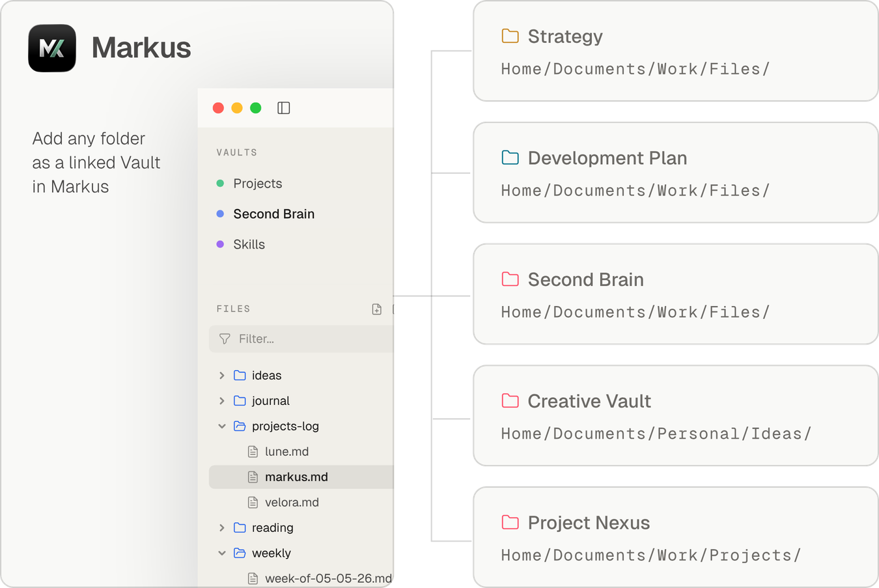Click the Second Brain card folder icon
Image resolution: width=879 pixels, height=588 pixels.
pos(510,279)
